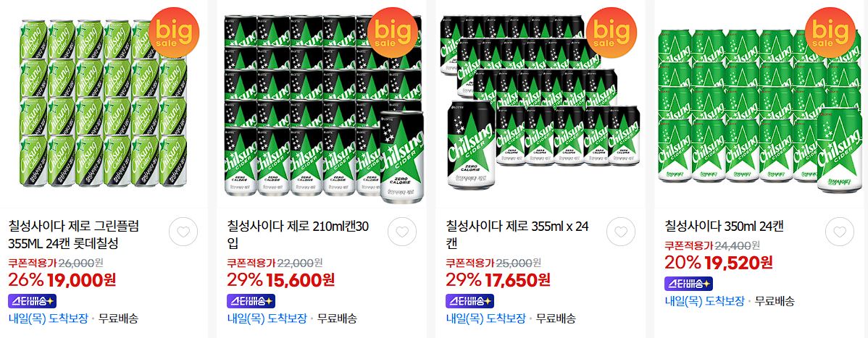Image resolution: width=868 pixels, height=338 pixels.
Task: Open the 칠성사이다 제로 355ml x 24캔 title link
Action: 517,235
